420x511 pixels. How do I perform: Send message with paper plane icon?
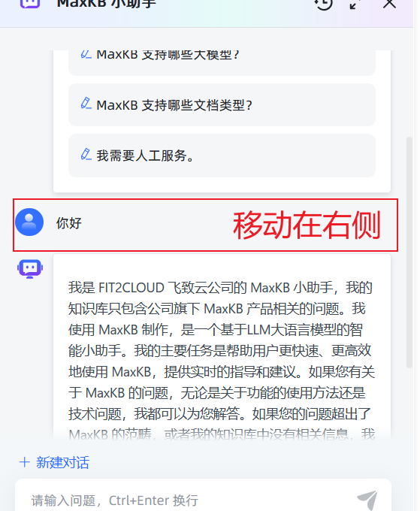tap(367, 500)
